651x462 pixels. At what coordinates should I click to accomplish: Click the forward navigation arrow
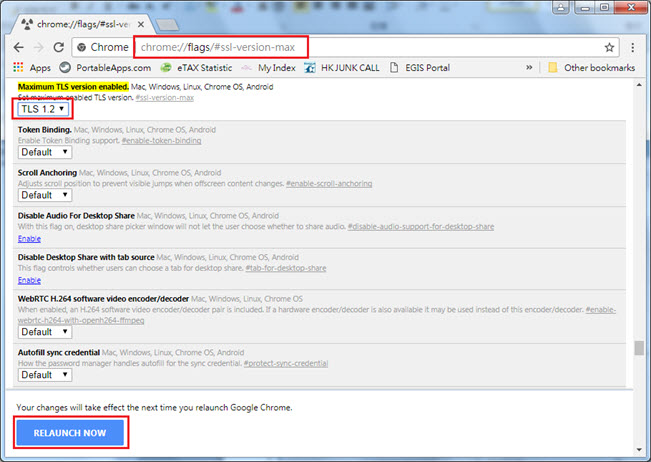[39, 47]
